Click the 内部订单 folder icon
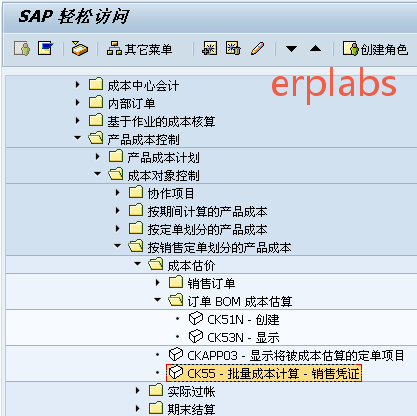 (96, 102)
